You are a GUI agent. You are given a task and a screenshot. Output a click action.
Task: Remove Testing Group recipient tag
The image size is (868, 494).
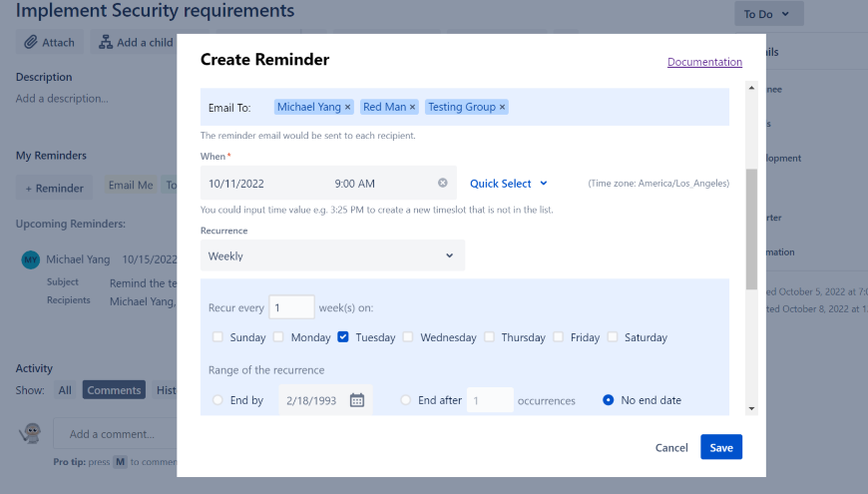point(502,107)
